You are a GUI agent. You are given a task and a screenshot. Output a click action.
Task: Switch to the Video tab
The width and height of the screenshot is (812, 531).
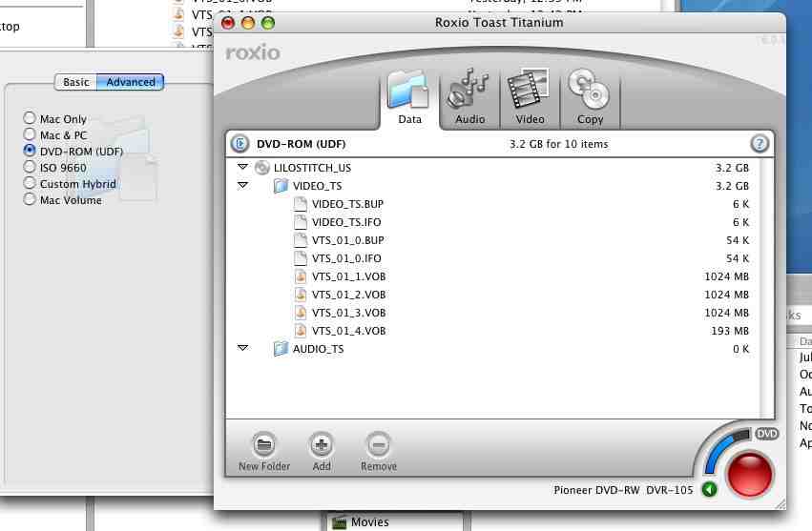tap(530, 98)
